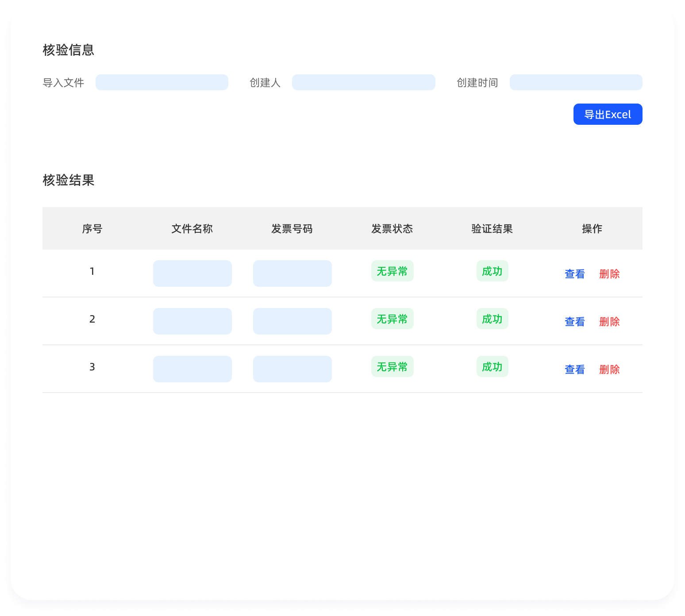Focus the 创建时间 field
The image size is (685, 616).
pyautogui.click(x=576, y=82)
